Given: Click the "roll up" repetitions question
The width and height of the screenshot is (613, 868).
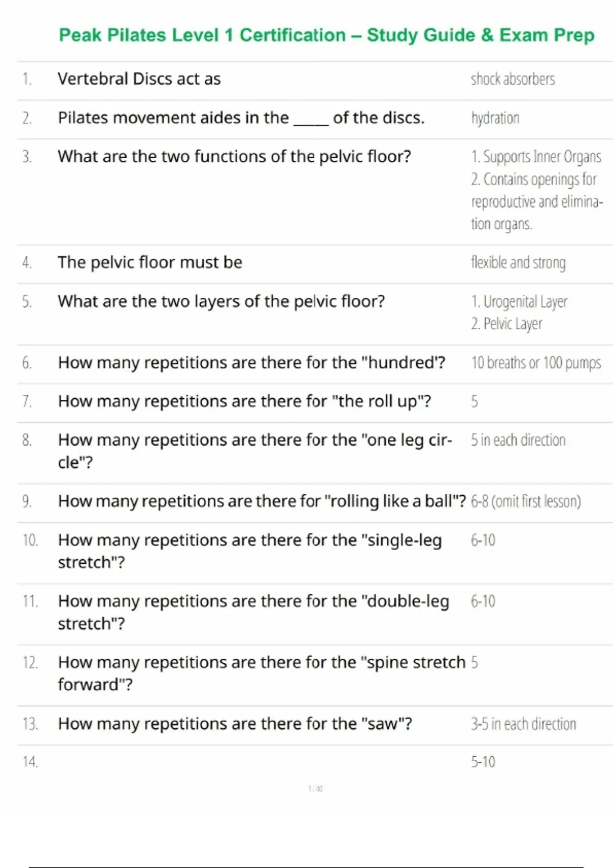Looking at the screenshot, I should 244,401.
